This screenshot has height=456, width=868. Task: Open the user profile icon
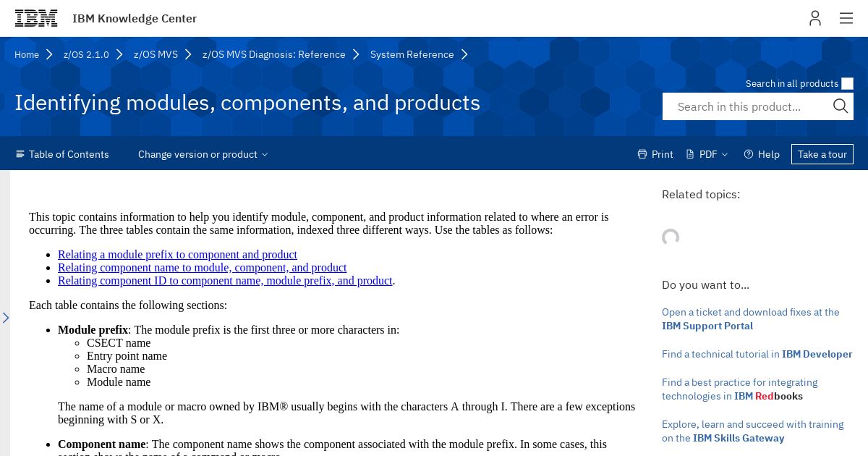815,18
